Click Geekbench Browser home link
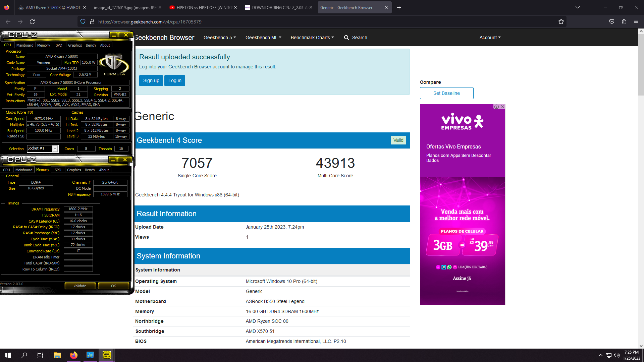The height and width of the screenshot is (362, 644). click(x=164, y=38)
